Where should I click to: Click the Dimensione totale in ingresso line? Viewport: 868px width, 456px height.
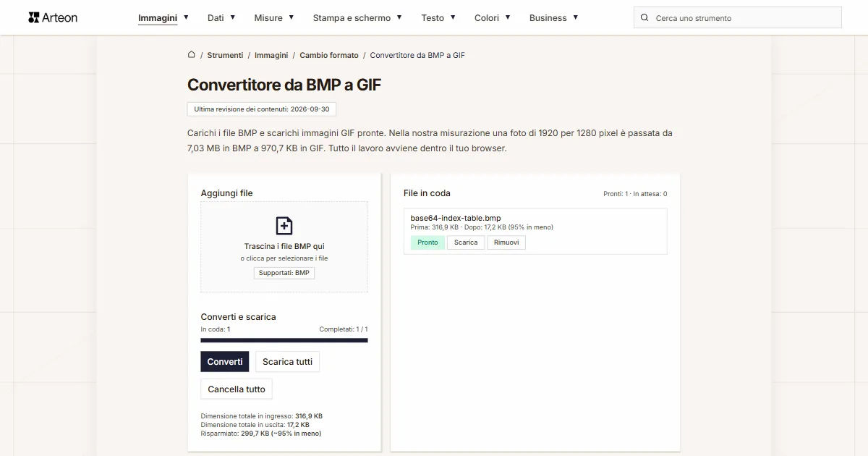(262, 416)
